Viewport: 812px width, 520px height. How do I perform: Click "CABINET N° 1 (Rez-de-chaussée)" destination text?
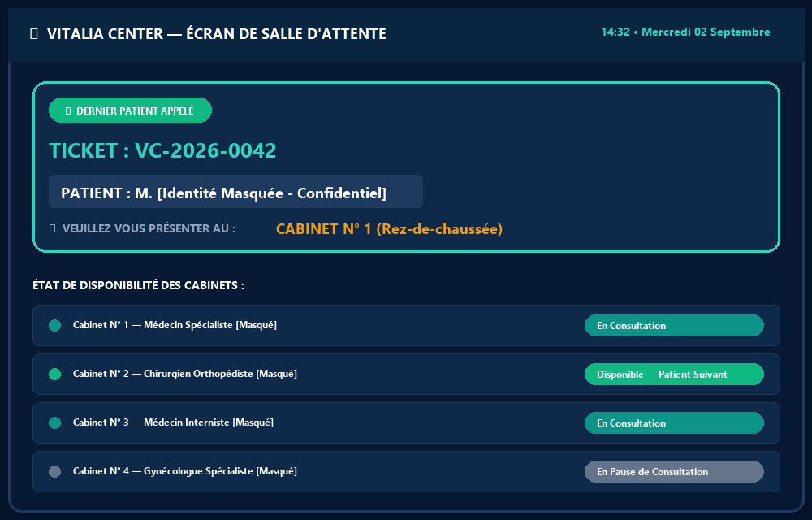coord(390,229)
